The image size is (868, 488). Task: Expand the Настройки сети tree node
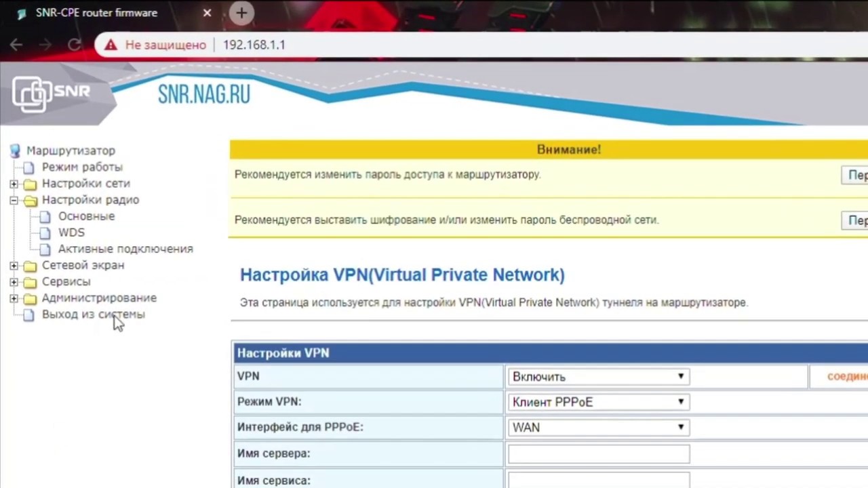14,184
